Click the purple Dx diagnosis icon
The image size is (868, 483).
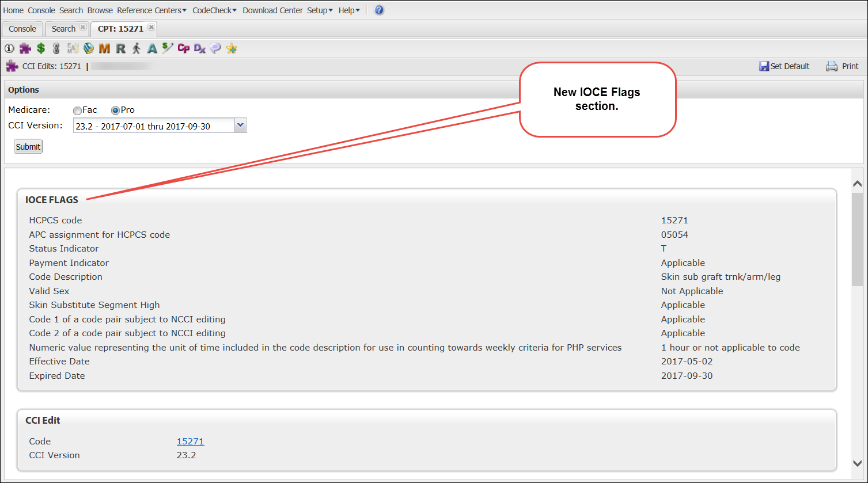200,48
